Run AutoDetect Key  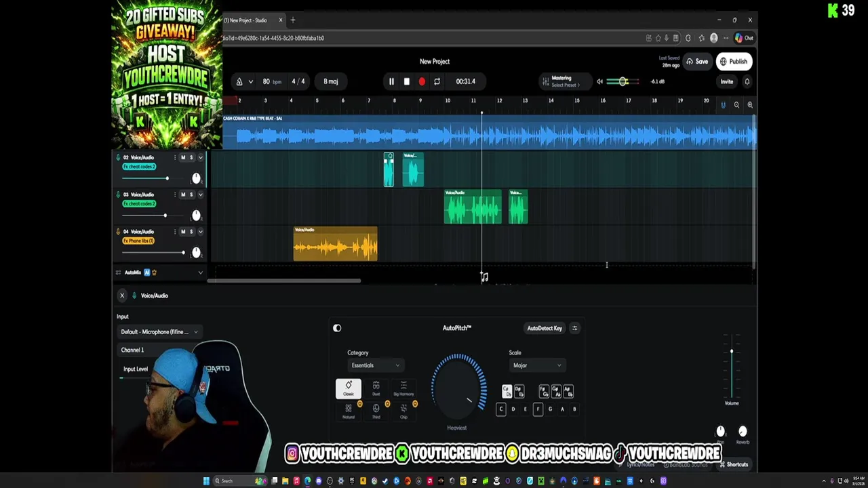click(x=545, y=328)
